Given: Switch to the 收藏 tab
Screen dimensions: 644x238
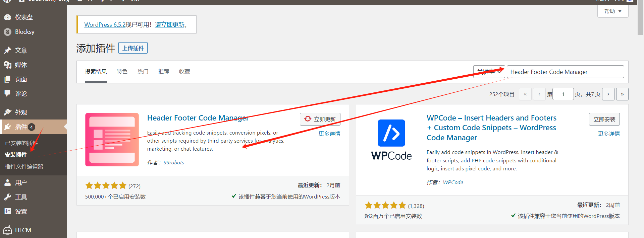Looking at the screenshot, I should coord(184,72).
